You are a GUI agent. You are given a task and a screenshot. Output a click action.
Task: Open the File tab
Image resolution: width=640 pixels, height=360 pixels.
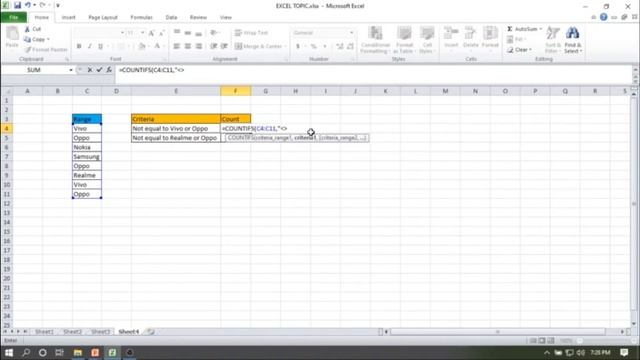[x=13, y=17]
